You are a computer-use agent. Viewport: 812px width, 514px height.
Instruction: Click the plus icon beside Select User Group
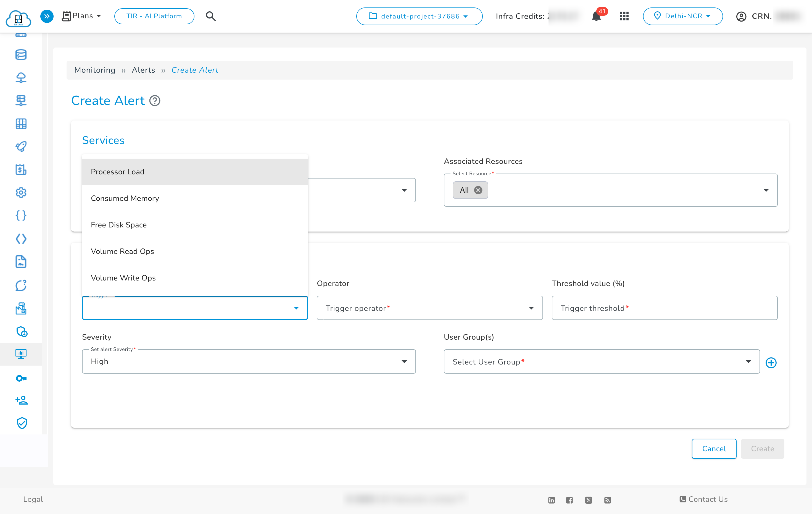(771, 363)
